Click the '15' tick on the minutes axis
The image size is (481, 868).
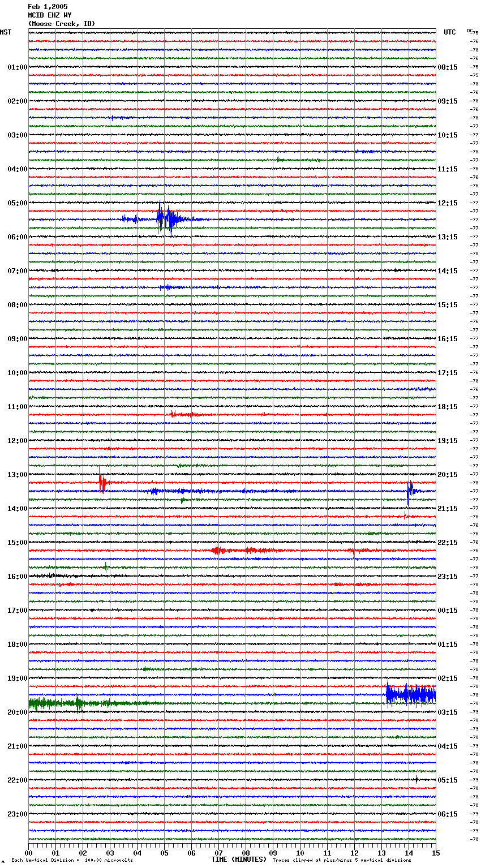coord(436,853)
